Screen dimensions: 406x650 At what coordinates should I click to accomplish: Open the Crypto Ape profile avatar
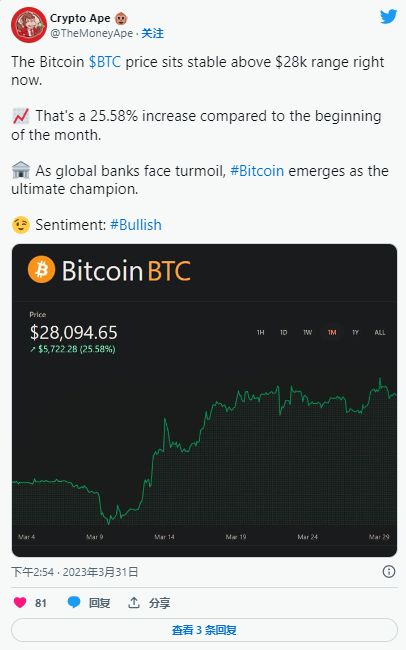click(x=29, y=25)
